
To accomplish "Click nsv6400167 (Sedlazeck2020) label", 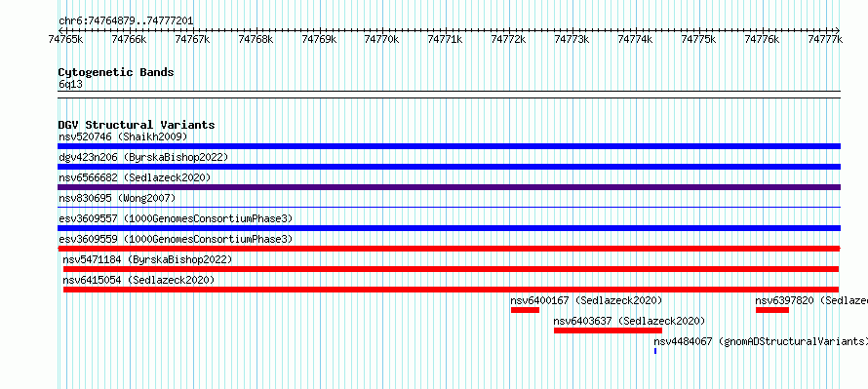I will pyautogui.click(x=586, y=300).
